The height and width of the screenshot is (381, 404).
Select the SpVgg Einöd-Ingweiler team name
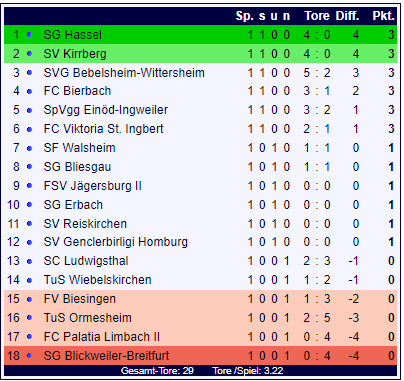click(x=106, y=110)
